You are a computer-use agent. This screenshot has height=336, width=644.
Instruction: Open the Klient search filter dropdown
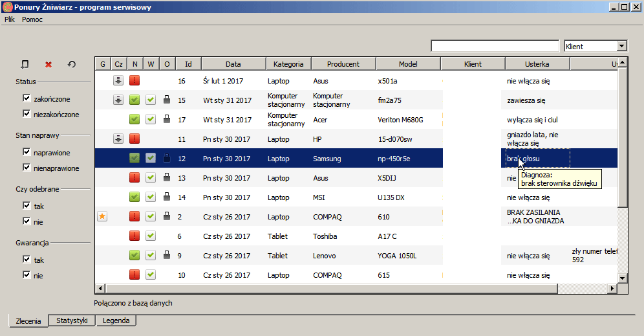point(622,46)
